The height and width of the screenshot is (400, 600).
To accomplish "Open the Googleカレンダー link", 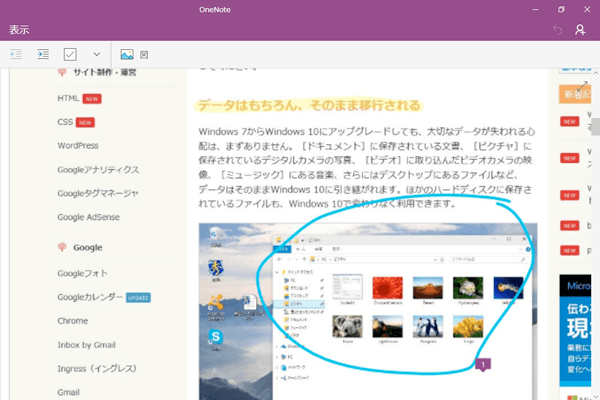I will coord(90,297).
